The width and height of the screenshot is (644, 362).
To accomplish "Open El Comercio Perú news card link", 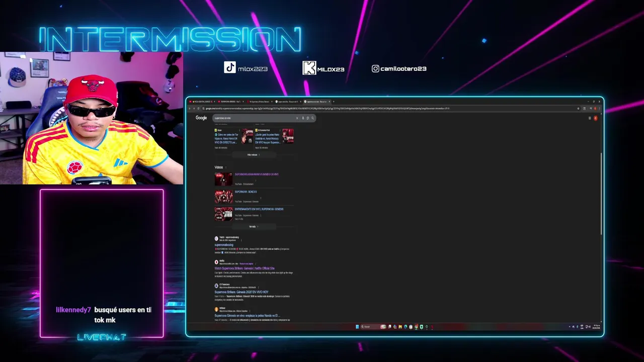I will click(267, 138).
